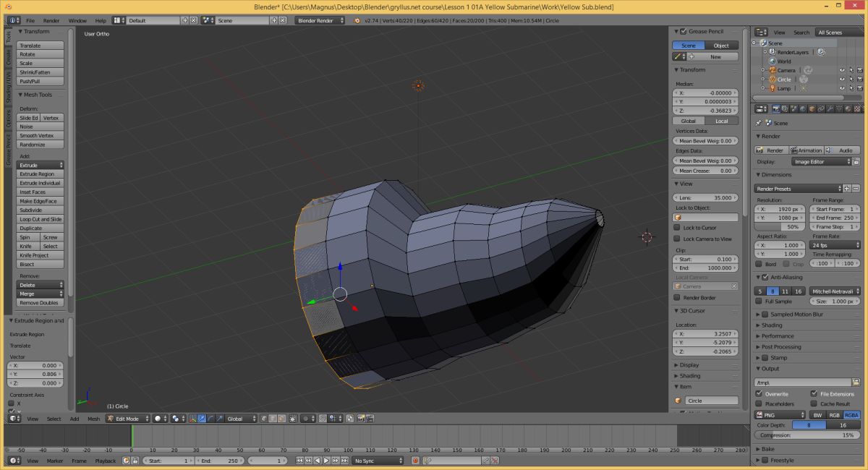Disable the Overwrite output checkbox
Image resolution: width=868 pixels, height=470 pixels.
click(x=759, y=394)
